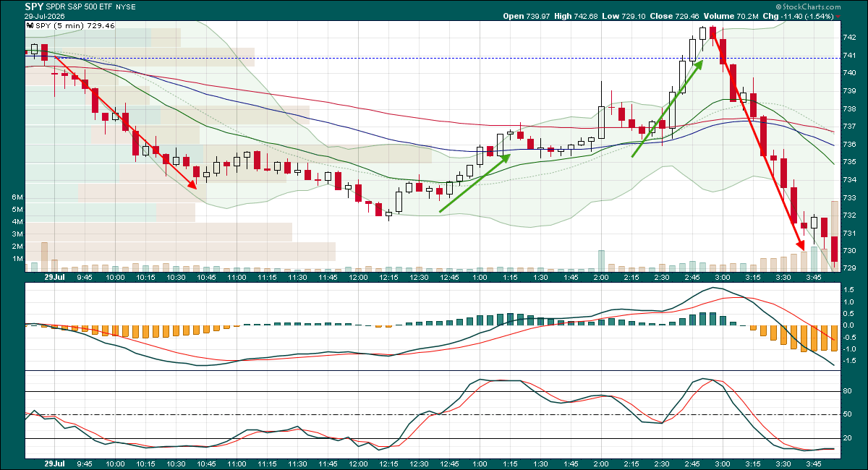
Task: Click the MACD scale label 1.5
Action: (849, 290)
